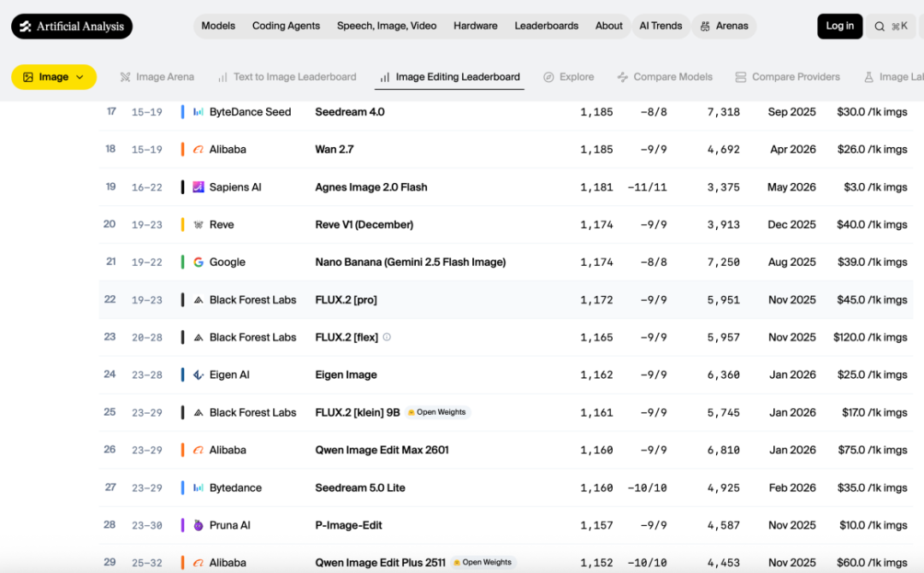Open the P-Image-Edit model
The width and height of the screenshot is (924, 573).
(x=348, y=525)
